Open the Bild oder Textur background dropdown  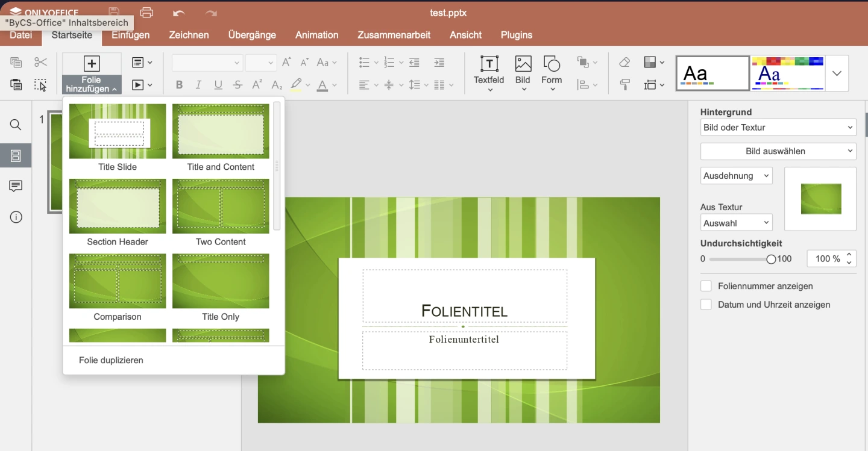[778, 128]
